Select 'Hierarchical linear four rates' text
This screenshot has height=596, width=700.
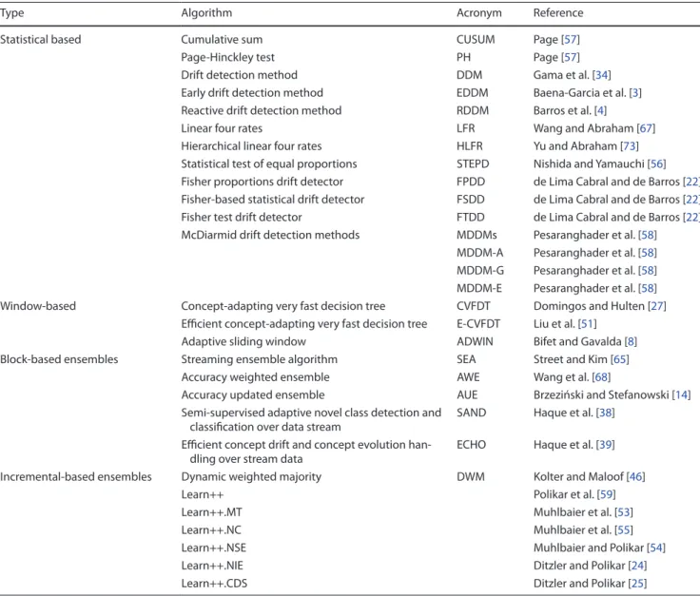[251, 146]
